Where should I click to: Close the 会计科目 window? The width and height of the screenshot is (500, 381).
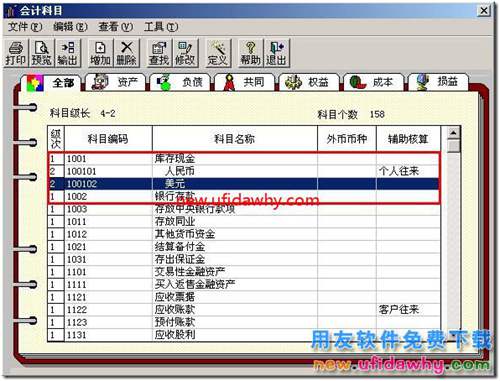click(x=484, y=11)
